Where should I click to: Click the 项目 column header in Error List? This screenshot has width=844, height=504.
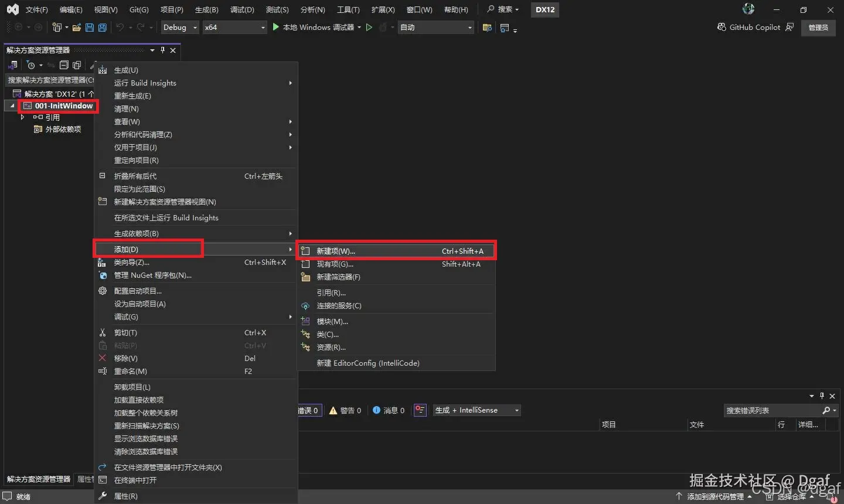tap(643, 425)
